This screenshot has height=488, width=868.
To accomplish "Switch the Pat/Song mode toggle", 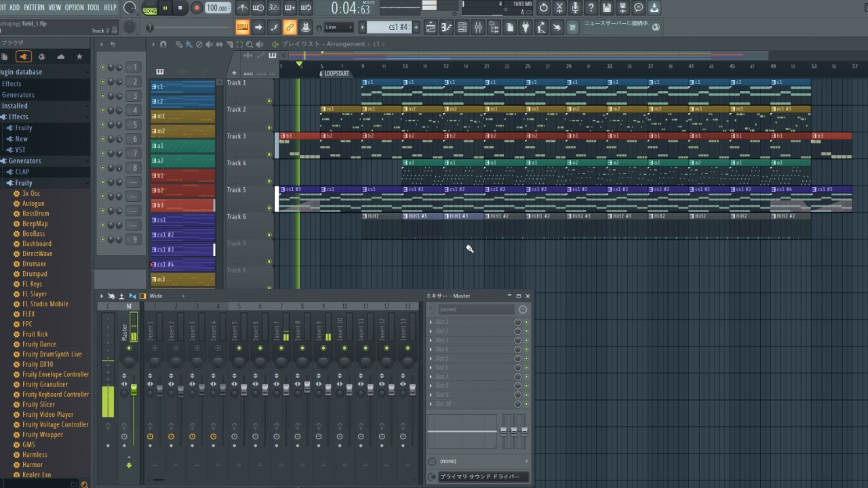I will [x=150, y=8].
